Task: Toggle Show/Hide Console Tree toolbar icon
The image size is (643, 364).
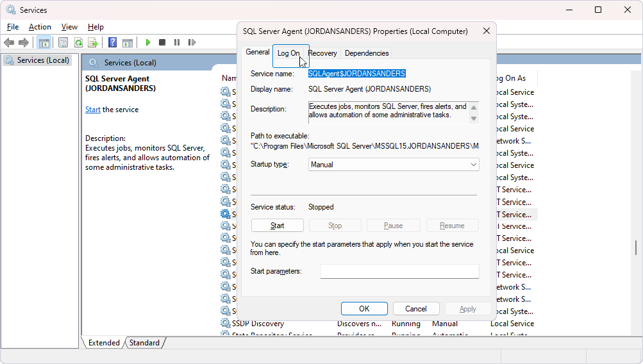Action: tap(44, 43)
